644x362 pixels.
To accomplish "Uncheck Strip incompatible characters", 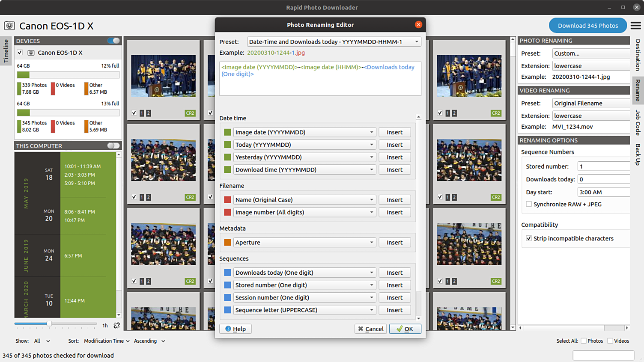I will 529,239.
